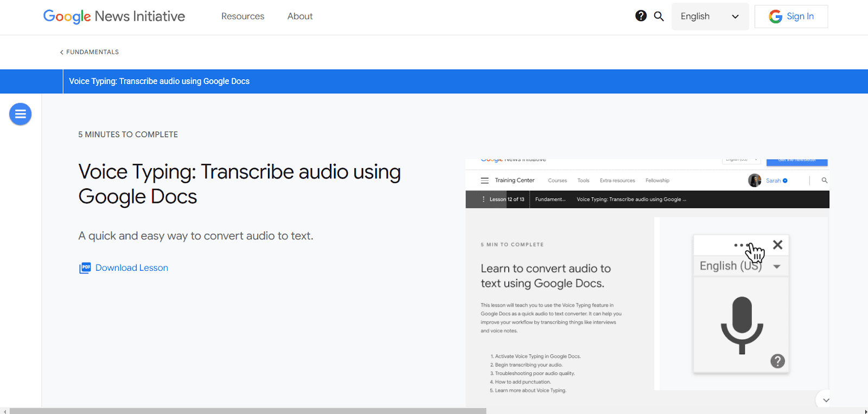Click the Google G icon in Sign In
This screenshot has width=868, height=414.
pos(775,16)
